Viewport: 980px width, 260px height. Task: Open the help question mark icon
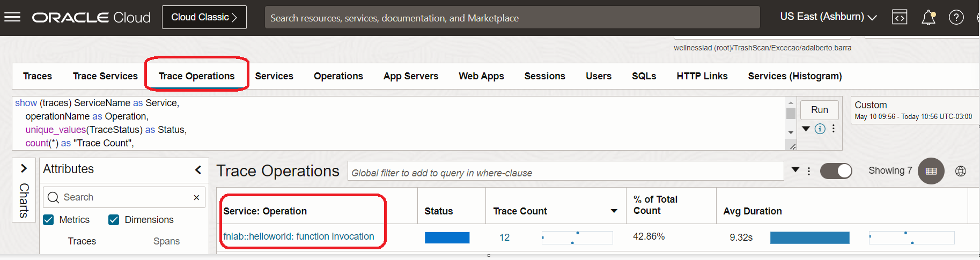click(956, 17)
